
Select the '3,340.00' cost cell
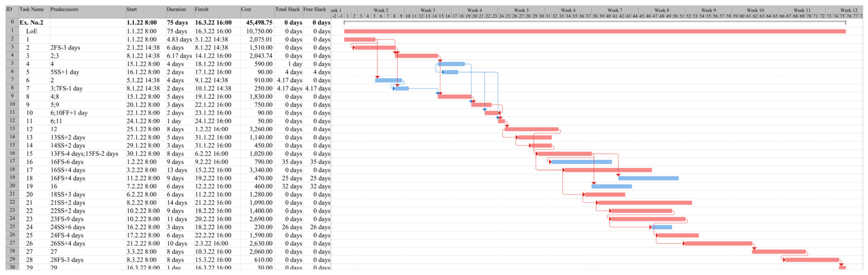pos(261,170)
